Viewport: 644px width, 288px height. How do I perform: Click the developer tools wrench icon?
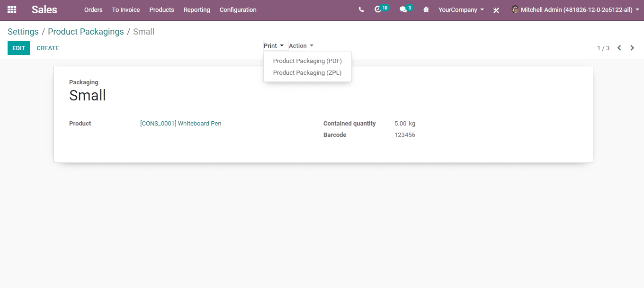click(x=496, y=10)
